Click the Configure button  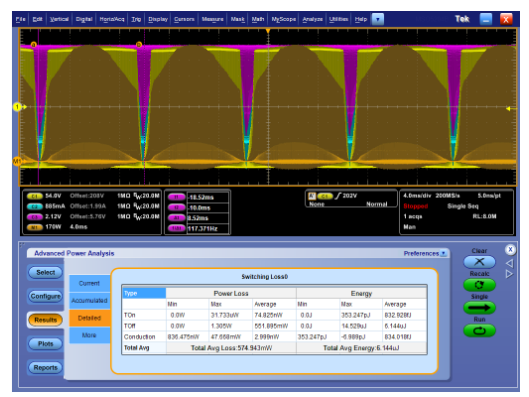46,296
